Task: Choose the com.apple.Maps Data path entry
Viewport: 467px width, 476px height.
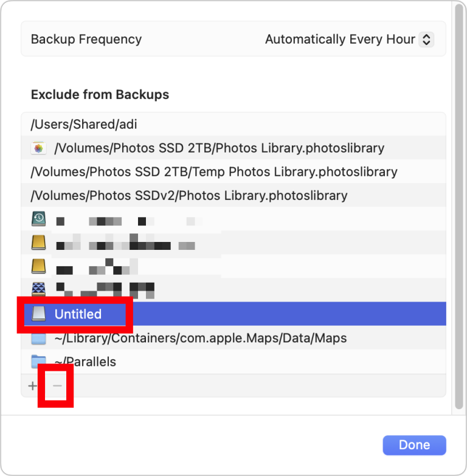Action: pyautogui.click(x=201, y=338)
